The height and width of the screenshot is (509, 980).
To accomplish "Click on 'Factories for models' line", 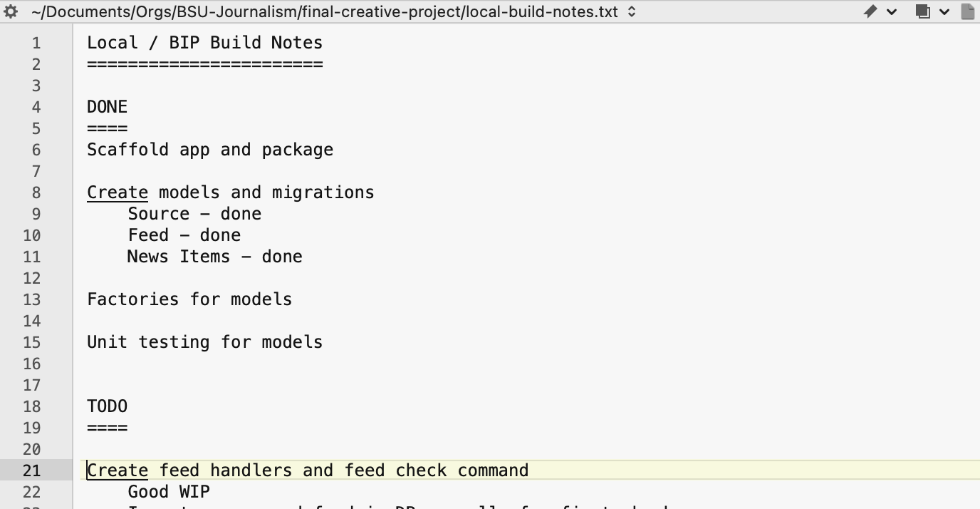I will [x=189, y=299].
